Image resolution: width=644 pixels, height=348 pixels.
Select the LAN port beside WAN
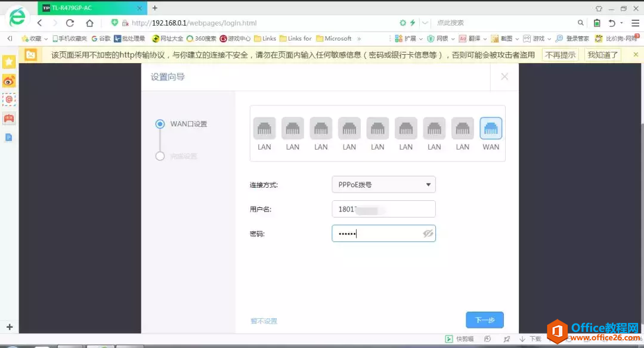(x=463, y=129)
